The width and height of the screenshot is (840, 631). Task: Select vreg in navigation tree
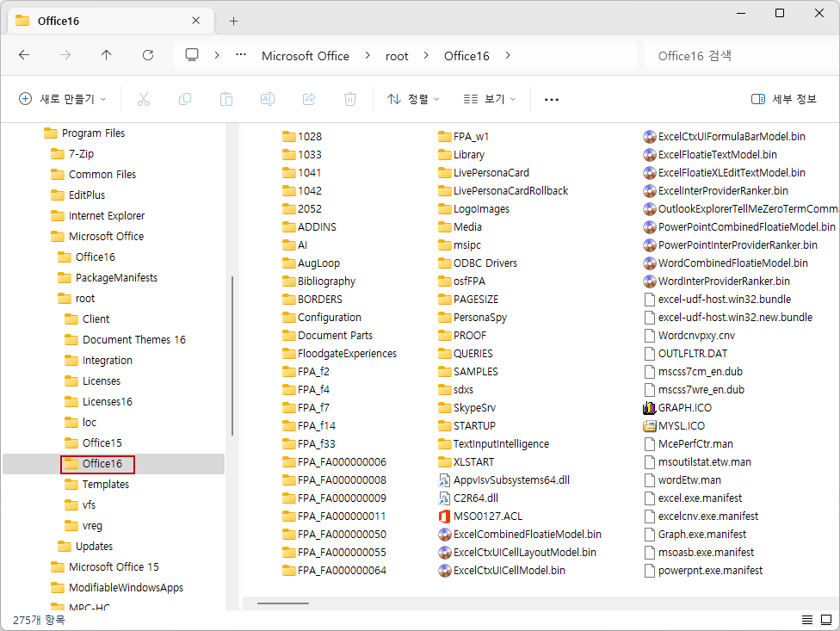click(92, 525)
